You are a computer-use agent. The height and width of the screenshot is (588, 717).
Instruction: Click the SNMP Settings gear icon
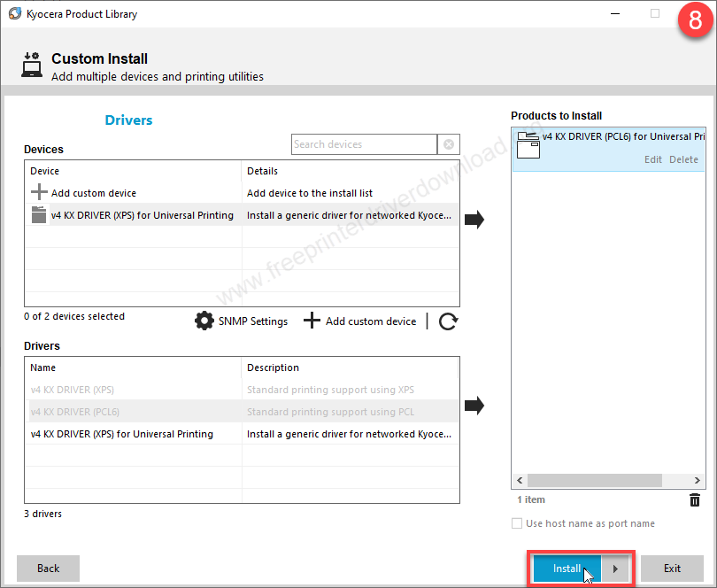click(204, 321)
